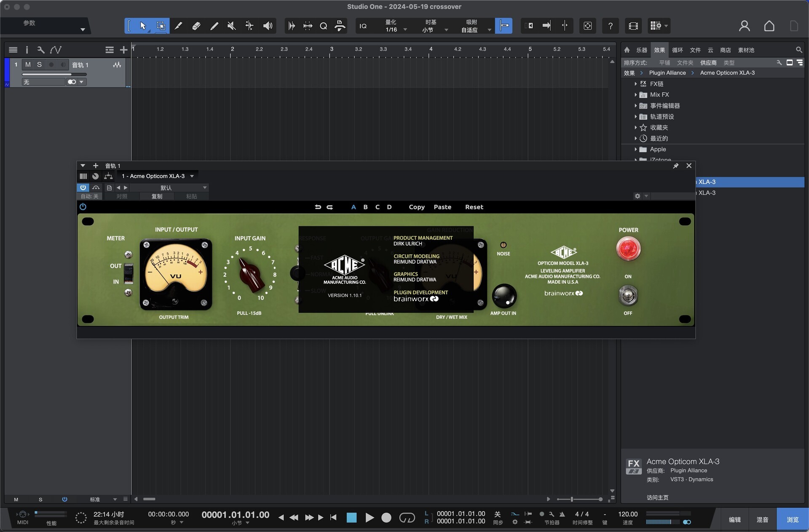809x532 pixels.
Task: Click the plugin Paste button
Action: click(x=442, y=207)
